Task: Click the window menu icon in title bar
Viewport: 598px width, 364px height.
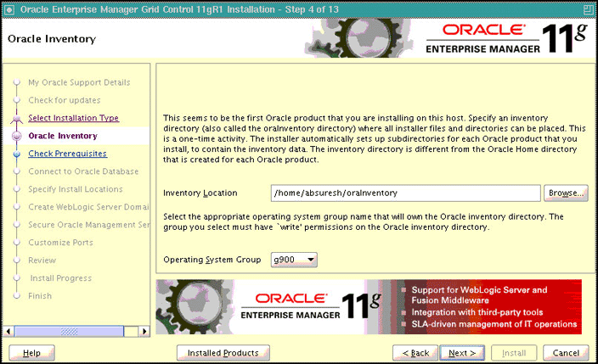Action: (9, 9)
